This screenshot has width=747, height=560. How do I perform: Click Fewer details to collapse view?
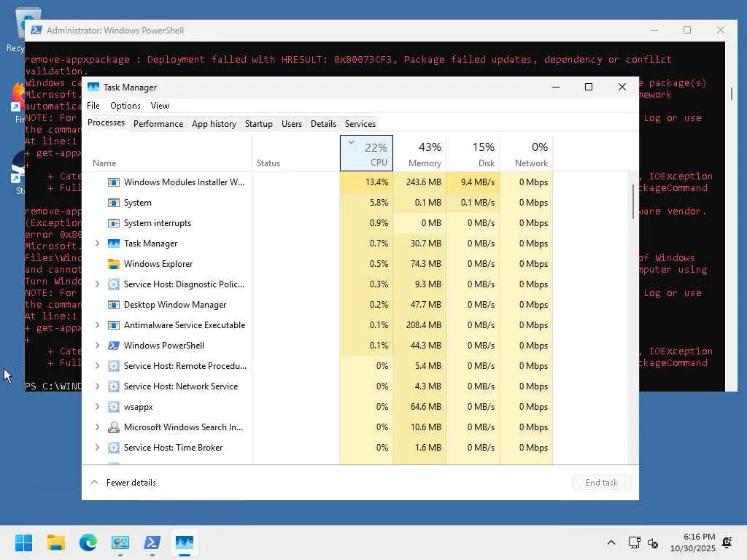click(x=123, y=483)
